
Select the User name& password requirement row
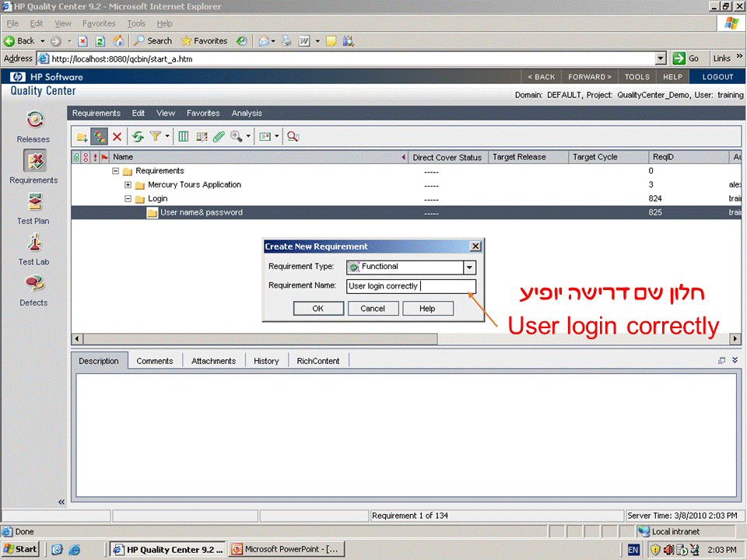(406, 212)
